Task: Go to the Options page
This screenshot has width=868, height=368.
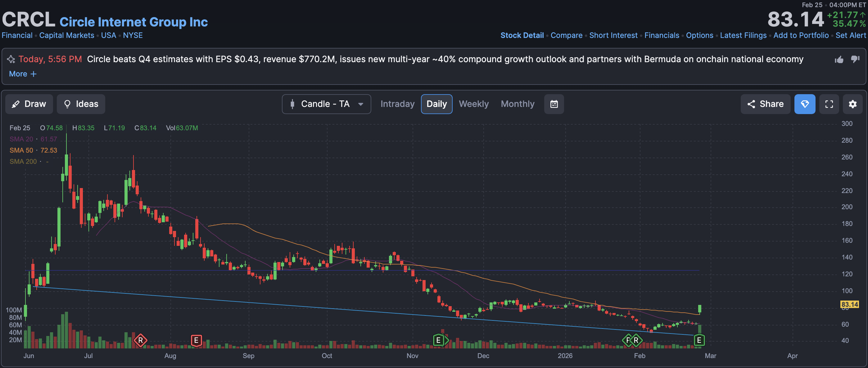Action: coord(699,35)
